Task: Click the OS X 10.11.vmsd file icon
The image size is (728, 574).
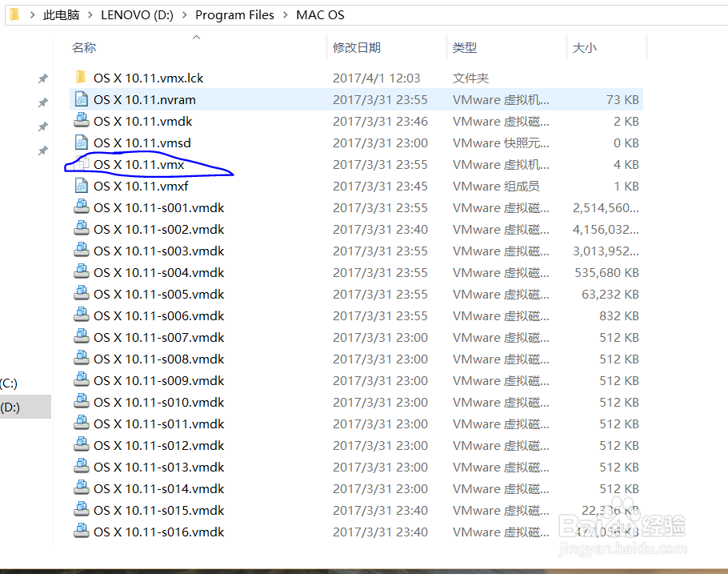Action: pos(82,142)
